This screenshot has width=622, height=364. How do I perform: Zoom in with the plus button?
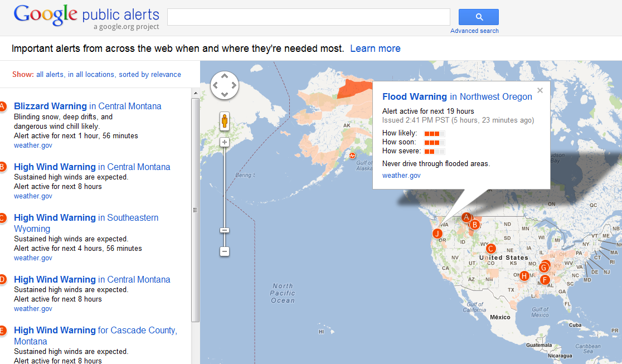point(225,142)
